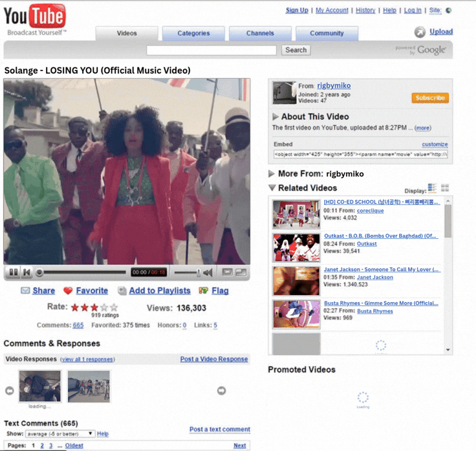Image resolution: width=476 pixels, height=451 pixels.
Task: Open full-screen mode icon in player
Action: [x=241, y=272]
